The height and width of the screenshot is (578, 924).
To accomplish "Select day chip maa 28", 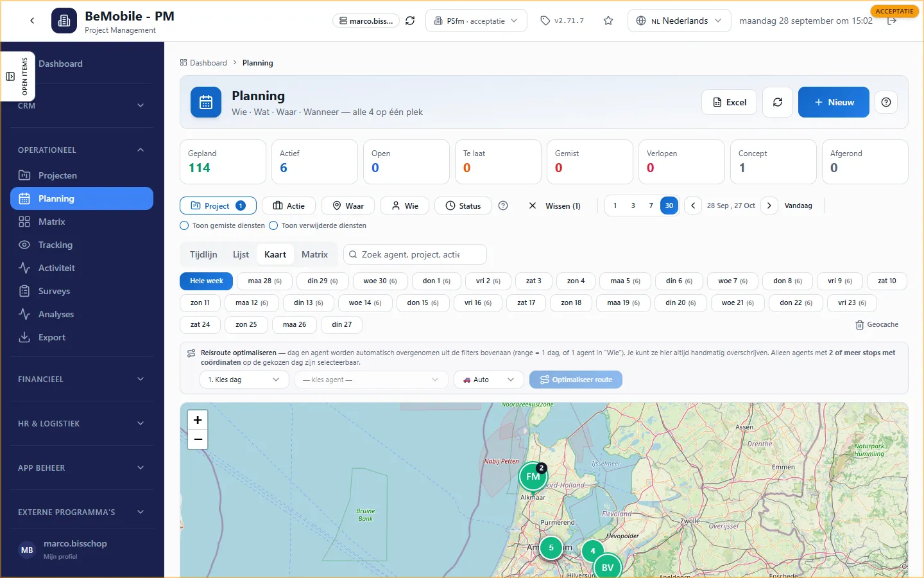I will [x=265, y=281].
